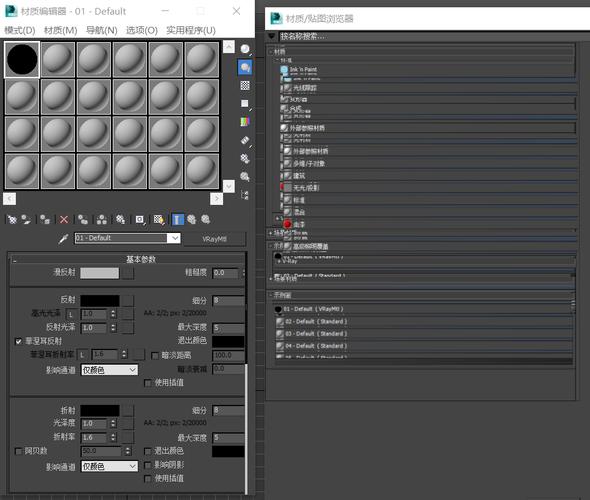590x500 pixels.
Task: Enable refraction 退出颜色 checkbox
Action: (x=148, y=451)
